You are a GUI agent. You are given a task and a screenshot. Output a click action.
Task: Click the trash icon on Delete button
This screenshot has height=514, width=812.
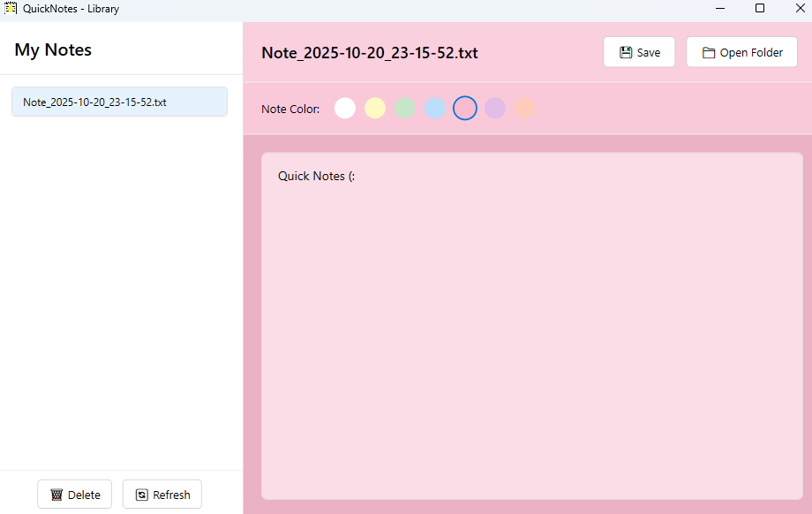(x=58, y=495)
